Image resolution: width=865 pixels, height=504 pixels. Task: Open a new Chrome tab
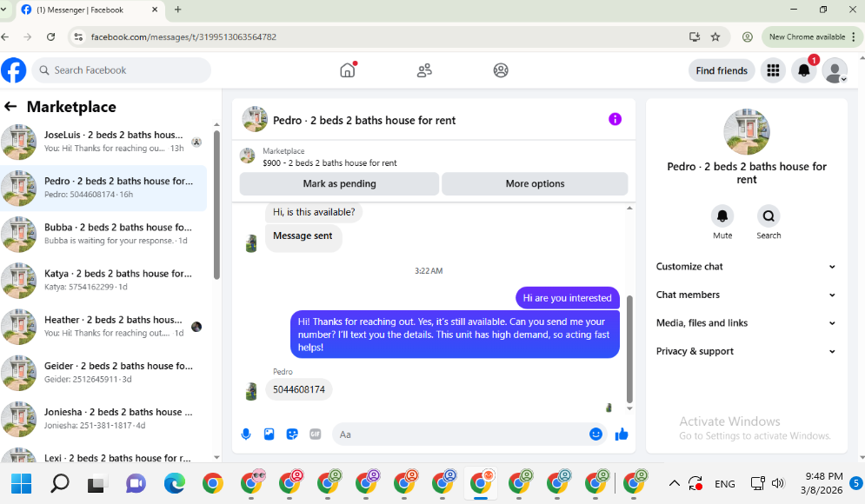[177, 10]
